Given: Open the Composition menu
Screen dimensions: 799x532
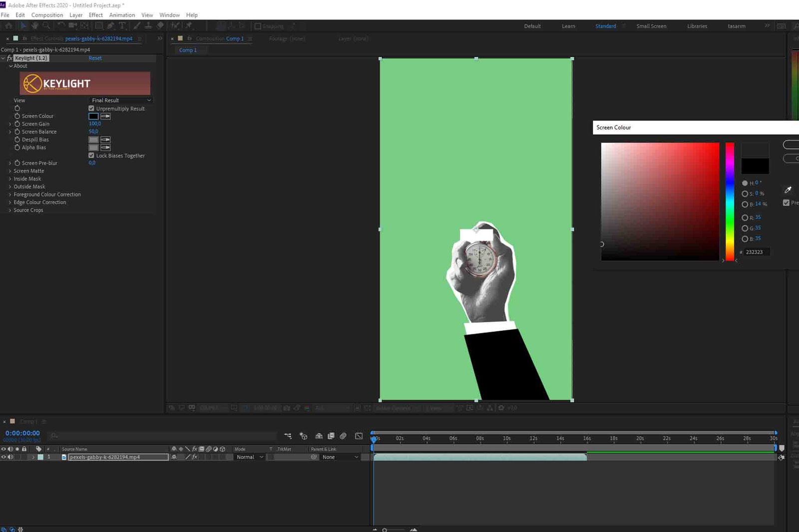Looking at the screenshot, I should point(47,15).
